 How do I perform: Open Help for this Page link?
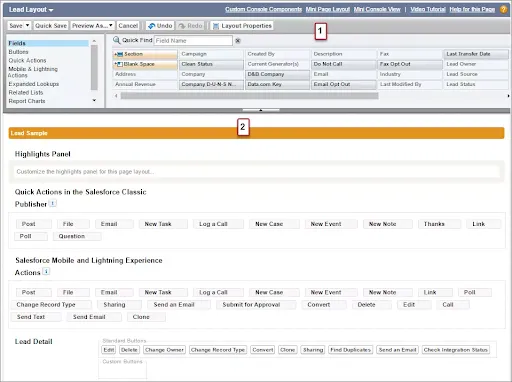pos(472,9)
